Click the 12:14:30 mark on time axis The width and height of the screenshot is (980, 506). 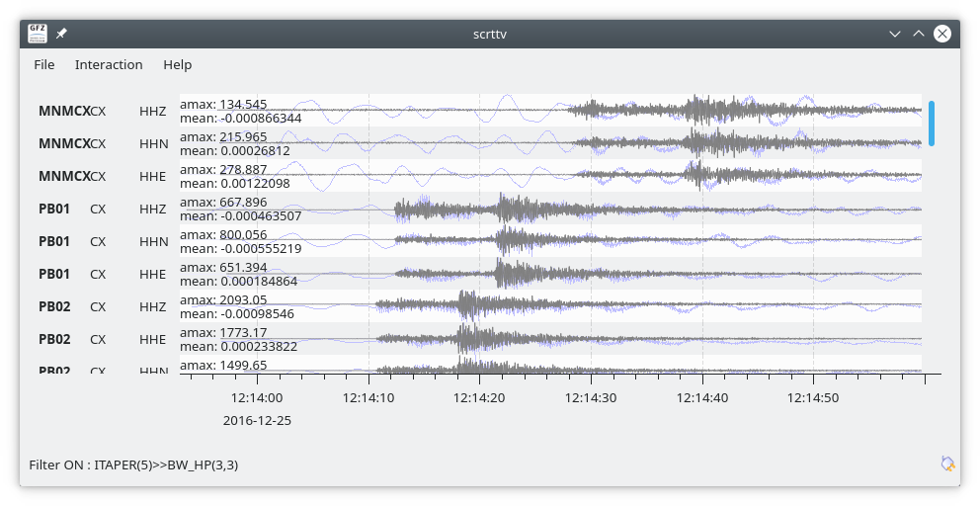click(x=591, y=397)
